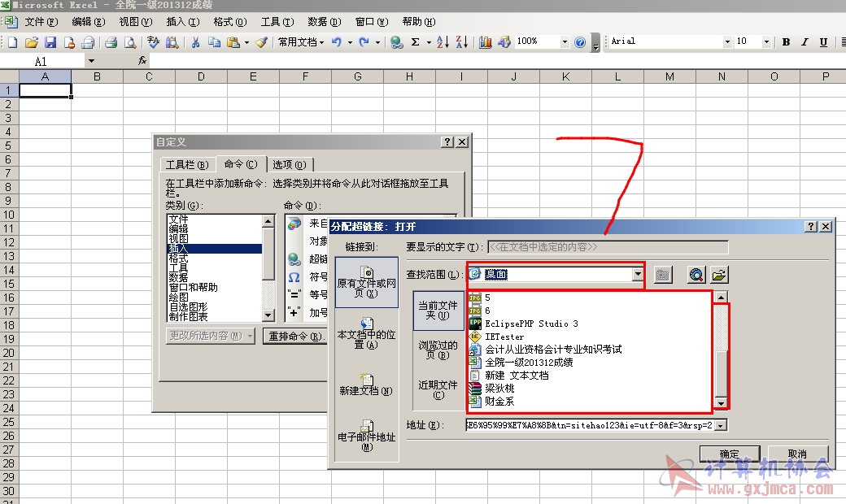The width and height of the screenshot is (846, 504).
Task: Click the AutoSum sigma icon
Action: pos(416,42)
